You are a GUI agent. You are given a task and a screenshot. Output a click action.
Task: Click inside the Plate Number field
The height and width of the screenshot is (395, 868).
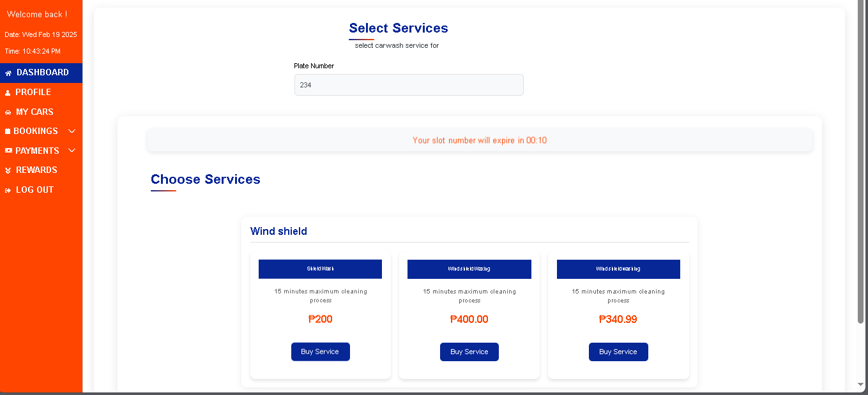pos(409,84)
